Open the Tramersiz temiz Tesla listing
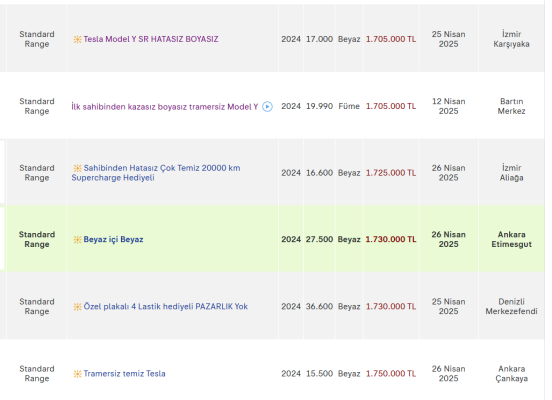 [124, 374]
